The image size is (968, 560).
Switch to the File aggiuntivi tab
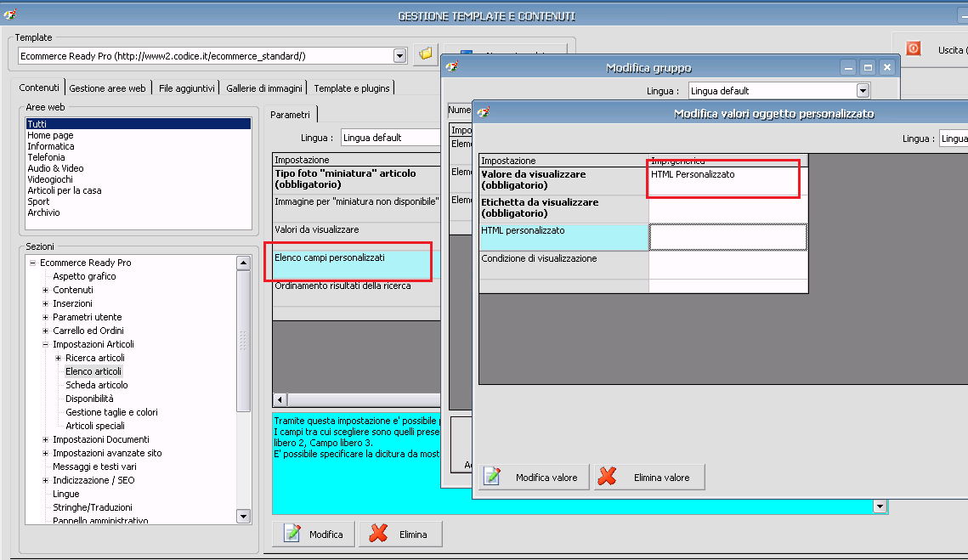coord(186,88)
